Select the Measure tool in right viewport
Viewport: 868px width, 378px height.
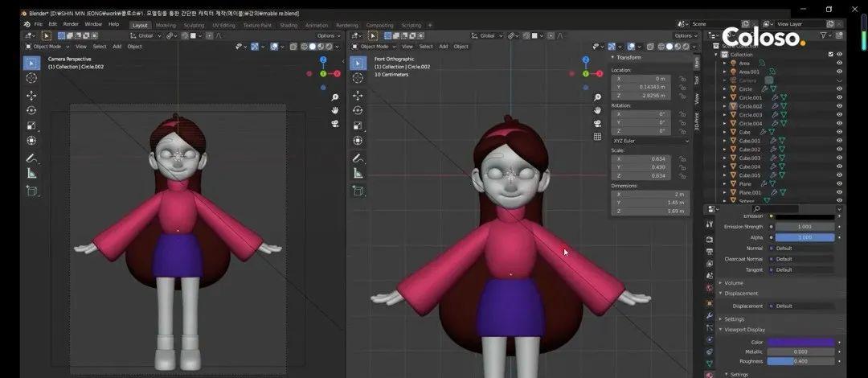pos(358,173)
